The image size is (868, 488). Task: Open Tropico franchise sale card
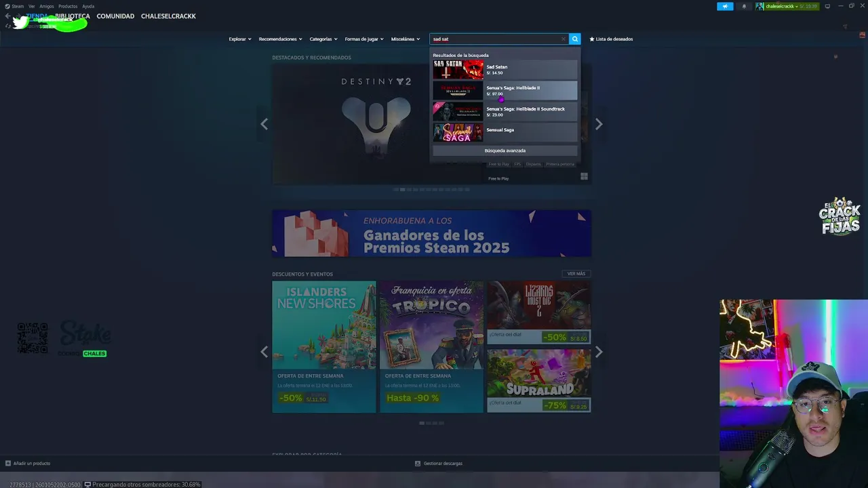coord(431,346)
